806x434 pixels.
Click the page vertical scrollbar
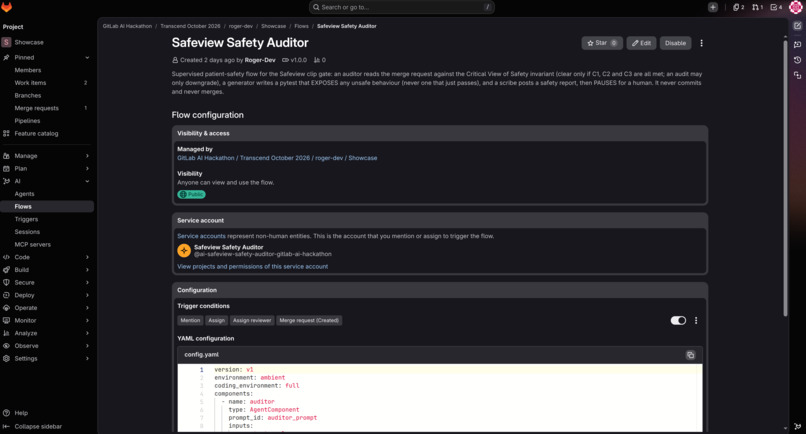[x=785, y=177]
